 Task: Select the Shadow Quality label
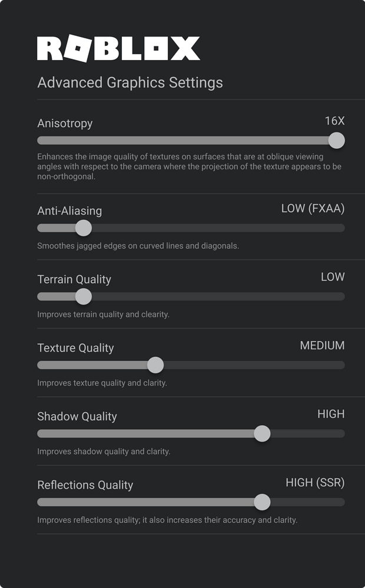click(77, 416)
